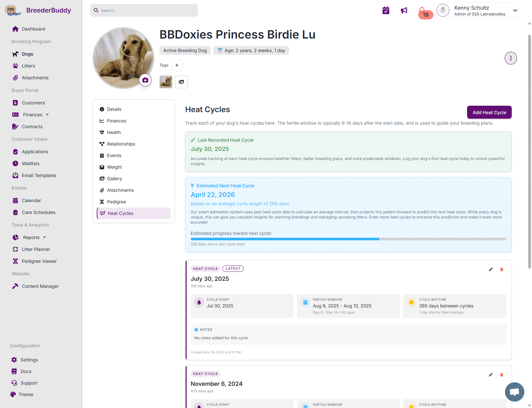Click the camera icon on the dog's photo
This screenshot has height=408, width=532.
(145, 80)
